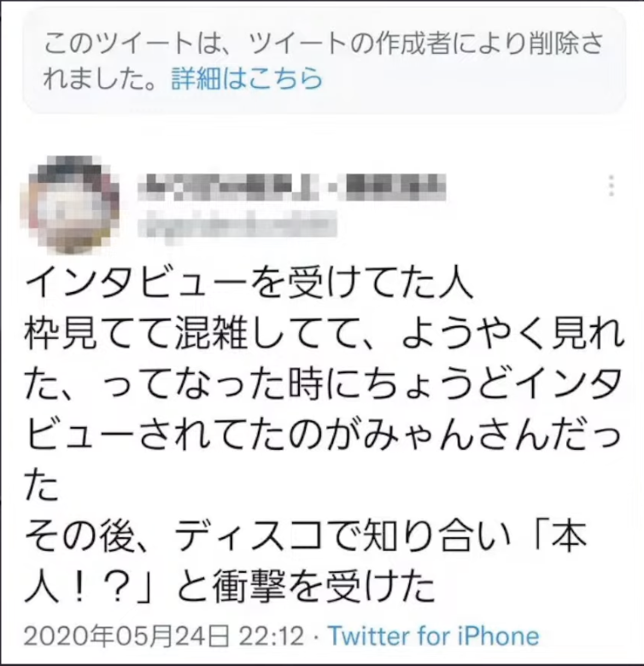The height and width of the screenshot is (666, 644).
Task: Open the blurred display name profile
Action: 292,187
